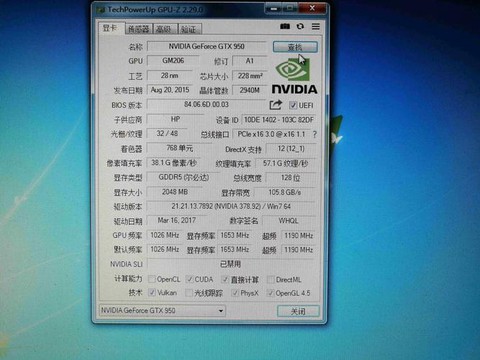Click the revision field showing A1
The width and height of the screenshot is (480, 360).
(x=250, y=61)
